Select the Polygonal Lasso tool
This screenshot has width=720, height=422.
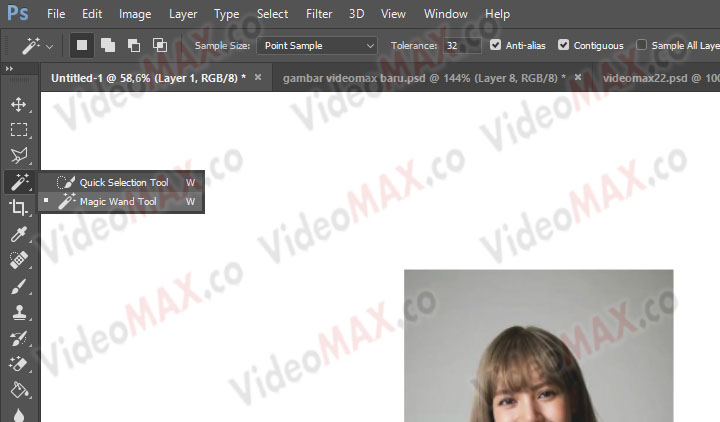pyautogui.click(x=18, y=156)
